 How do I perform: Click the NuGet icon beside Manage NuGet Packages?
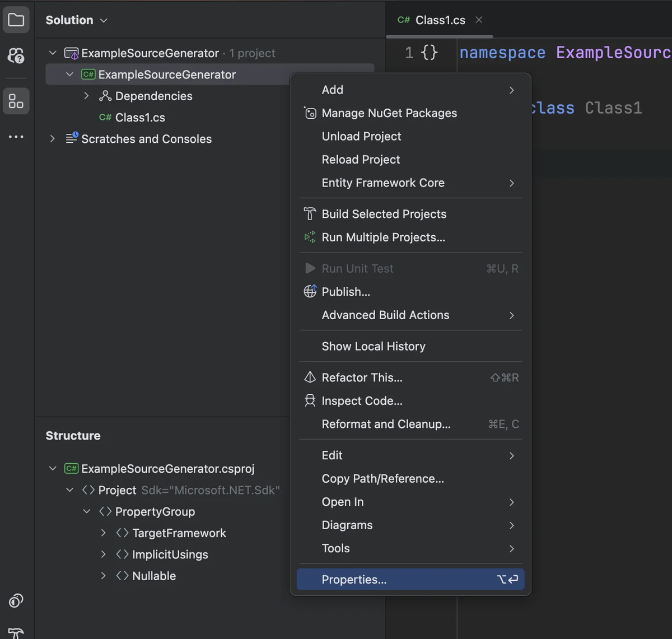pos(310,113)
